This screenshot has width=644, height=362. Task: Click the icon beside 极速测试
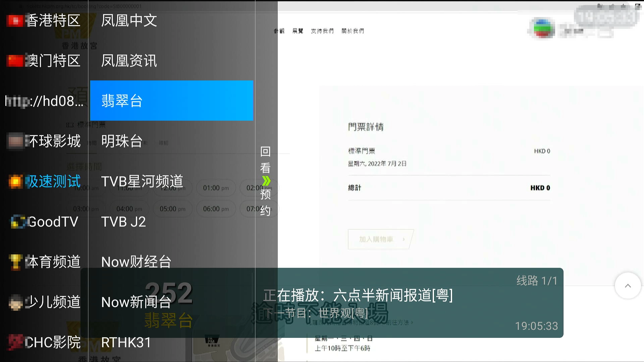point(15,182)
